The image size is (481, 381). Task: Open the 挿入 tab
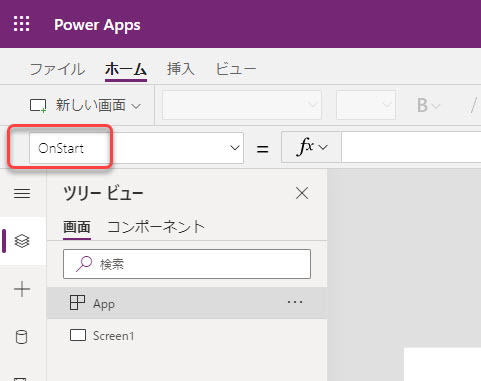pos(181,69)
